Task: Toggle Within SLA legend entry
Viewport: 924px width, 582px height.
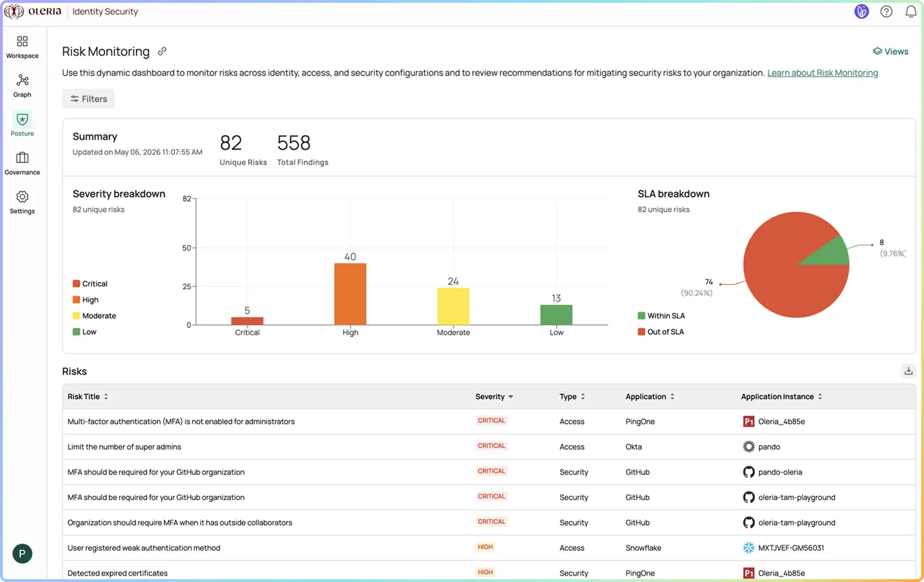Action: [661, 316]
